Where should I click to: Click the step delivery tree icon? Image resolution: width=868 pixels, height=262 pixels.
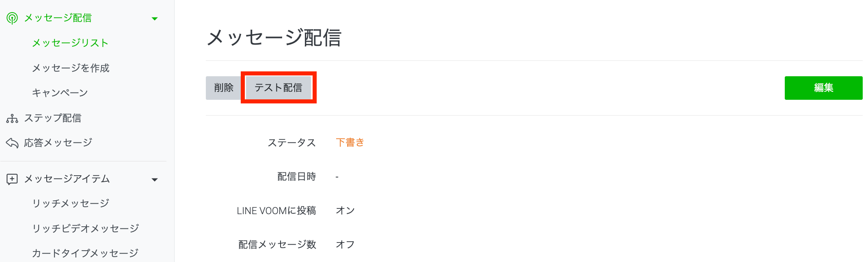point(12,118)
